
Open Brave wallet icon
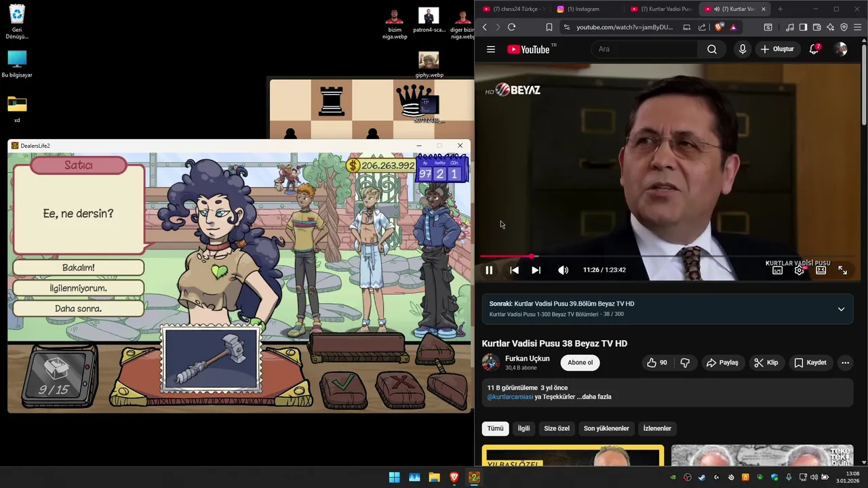(816, 27)
